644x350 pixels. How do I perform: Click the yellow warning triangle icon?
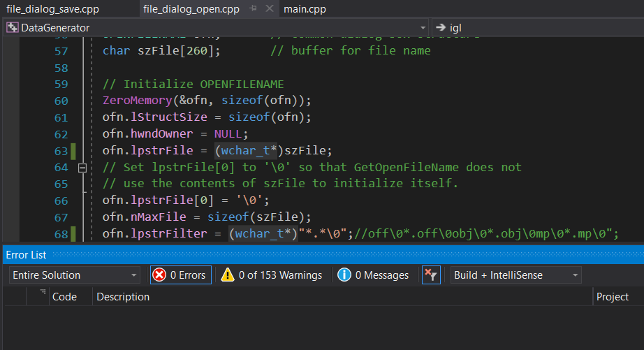[x=227, y=275]
